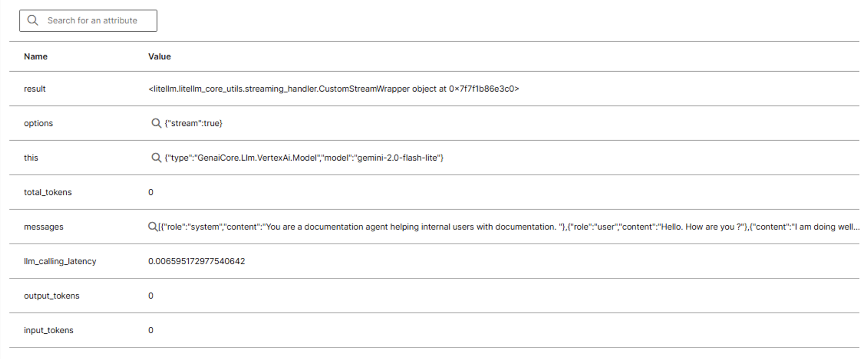
Task: Sort by the Name column header
Action: pos(36,56)
